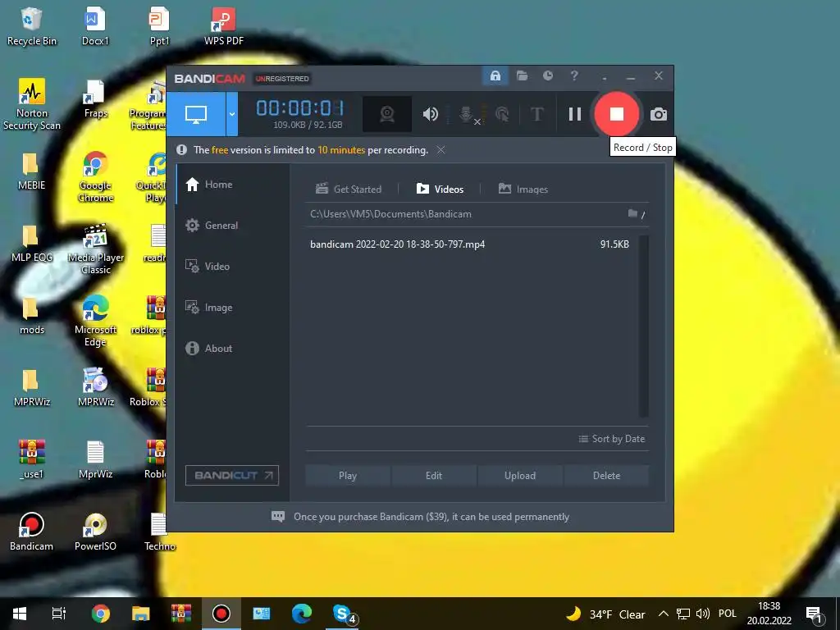Viewport: 840px width, 630px height.
Task: Select the mods folder on desktop
Action: click(x=32, y=316)
